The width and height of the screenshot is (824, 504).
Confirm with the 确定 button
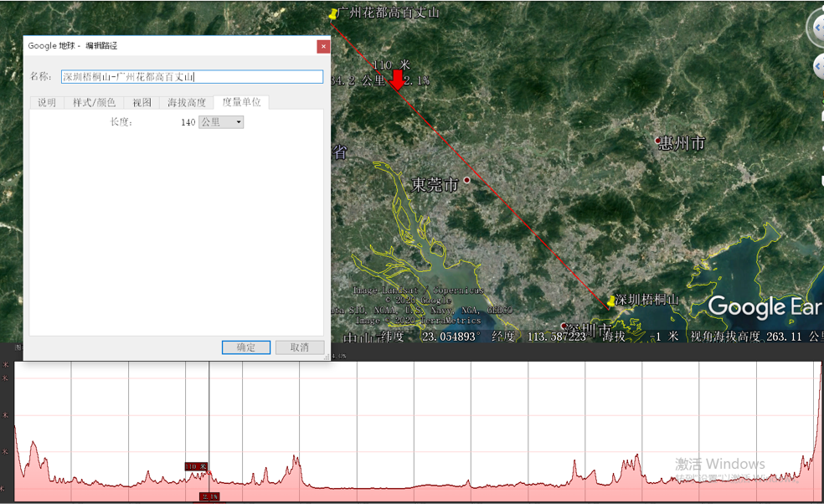coord(246,347)
